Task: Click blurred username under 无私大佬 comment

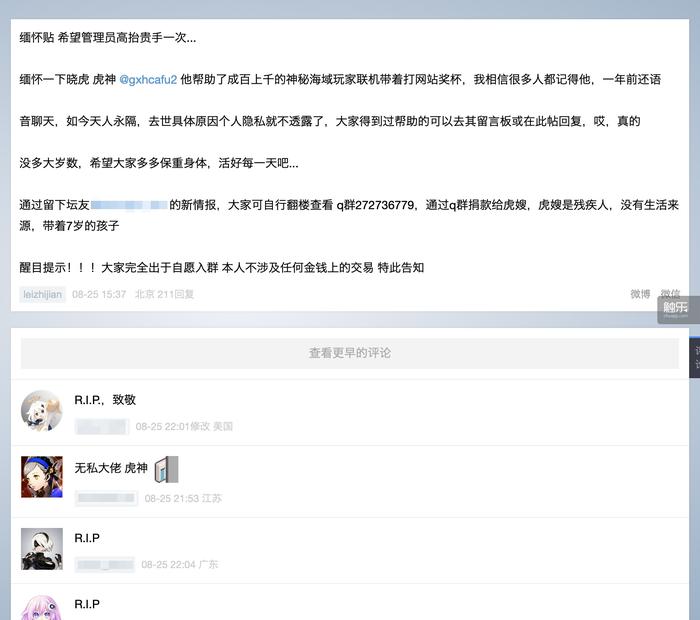Action: (106, 498)
